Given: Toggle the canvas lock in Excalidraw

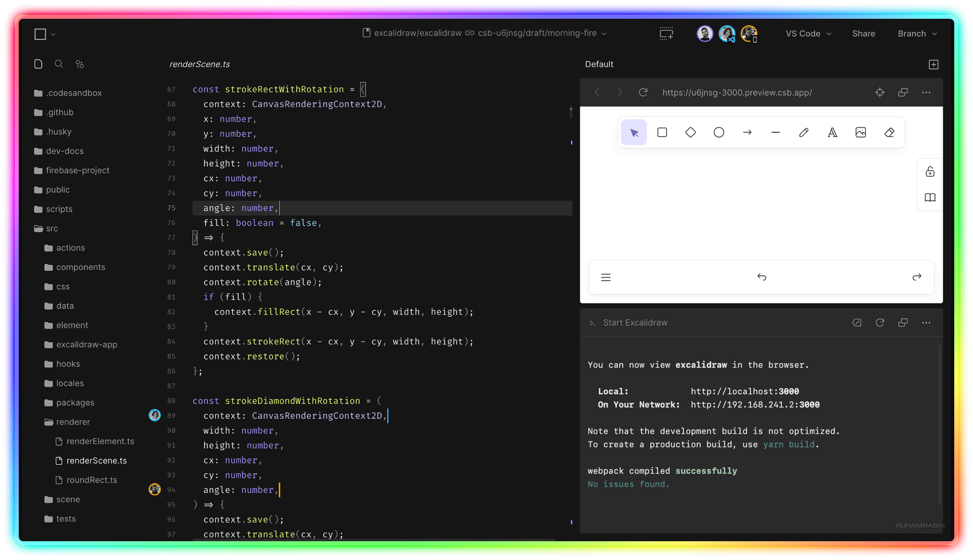Looking at the screenshot, I should click(930, 172).
